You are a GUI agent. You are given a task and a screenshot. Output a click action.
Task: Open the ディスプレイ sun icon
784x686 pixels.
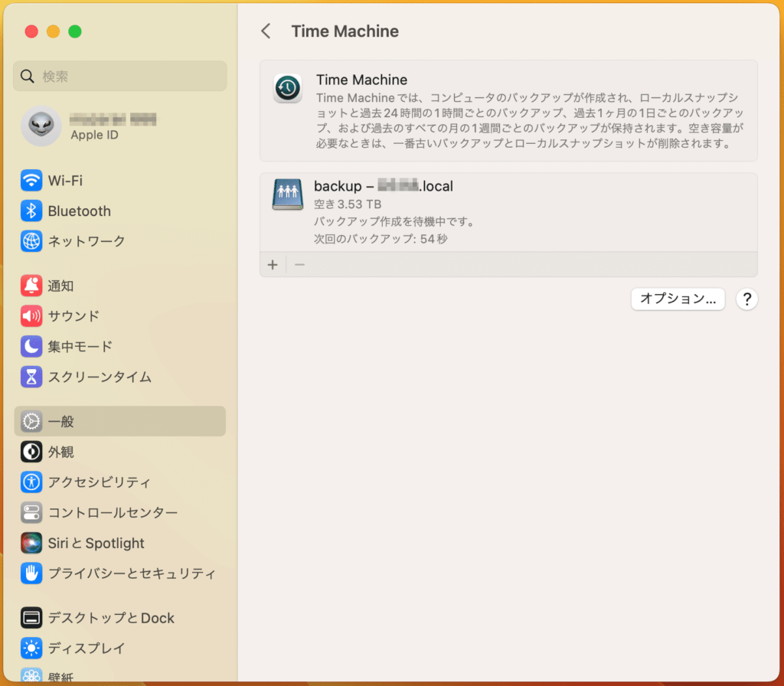pyautogui.click(x=31, y=648)
